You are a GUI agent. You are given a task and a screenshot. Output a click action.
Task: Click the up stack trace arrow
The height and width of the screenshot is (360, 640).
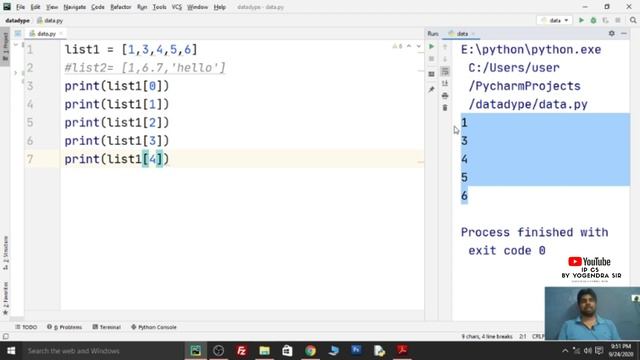point(445,47)
